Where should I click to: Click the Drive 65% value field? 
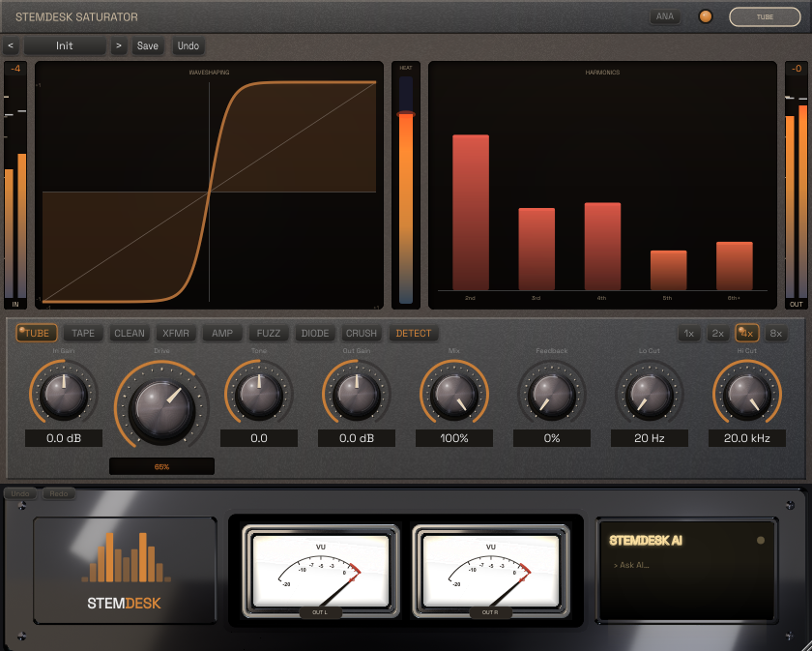point(161,466)
